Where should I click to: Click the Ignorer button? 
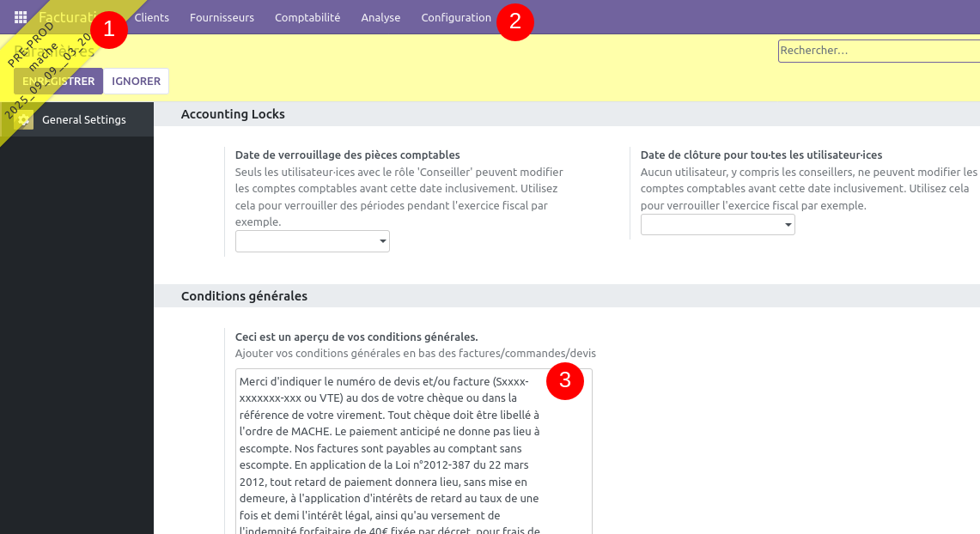(x=137, y=82)
